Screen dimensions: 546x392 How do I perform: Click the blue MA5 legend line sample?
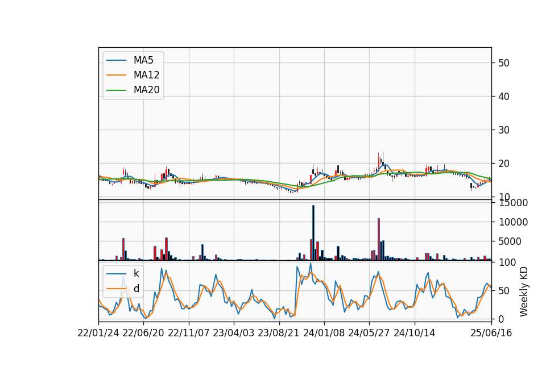pyautogui.click(x=116, y=61)
